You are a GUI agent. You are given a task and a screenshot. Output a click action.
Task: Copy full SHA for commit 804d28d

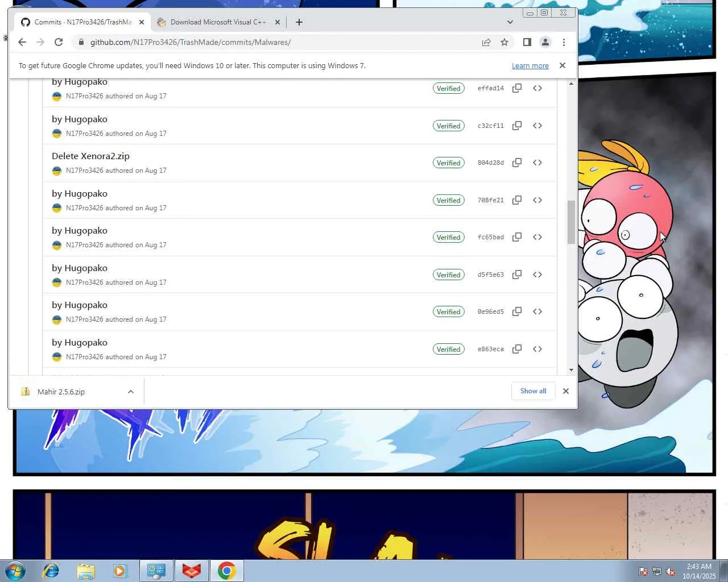coord(517,163)
